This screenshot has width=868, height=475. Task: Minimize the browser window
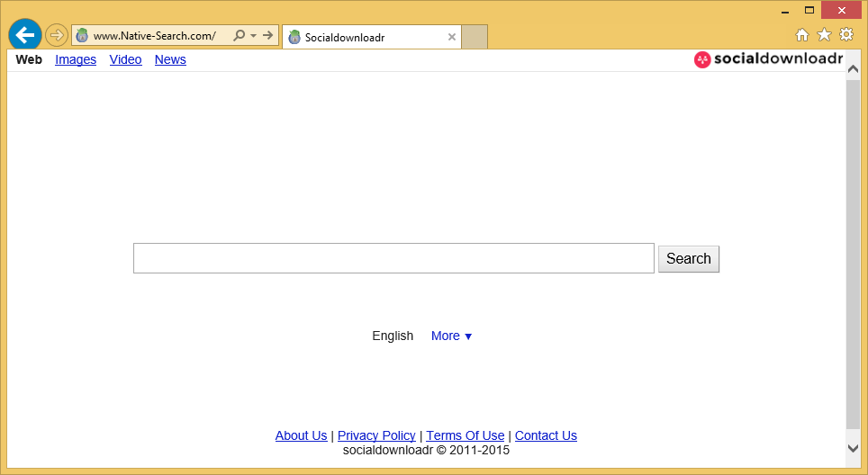785,11
